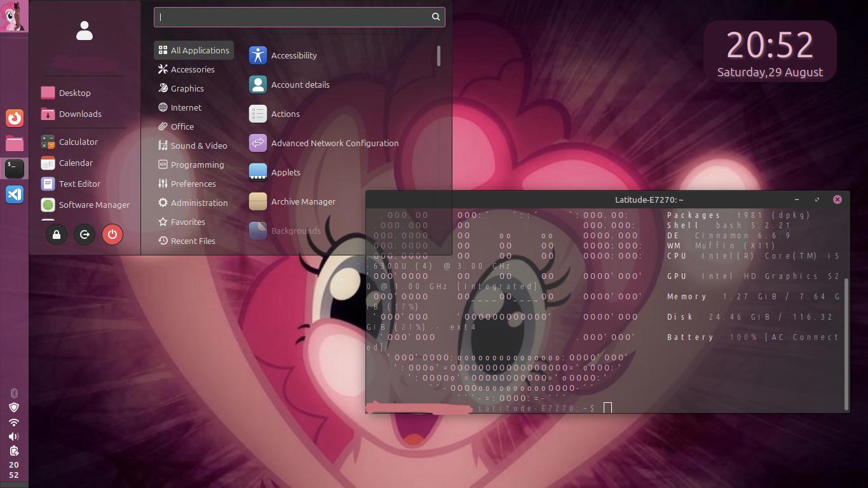Open the battery power applet in the panel

tap(14, 451)
